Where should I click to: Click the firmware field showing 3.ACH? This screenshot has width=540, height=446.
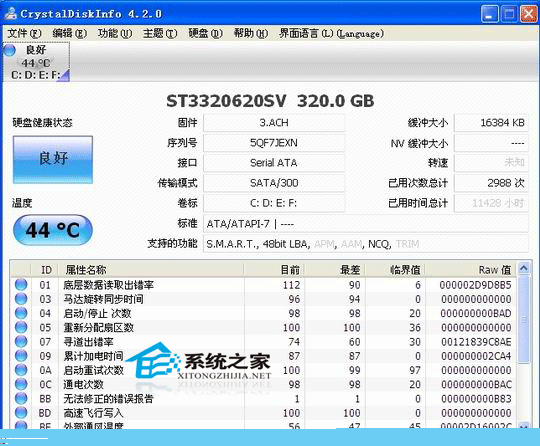(x=274, y=123)
